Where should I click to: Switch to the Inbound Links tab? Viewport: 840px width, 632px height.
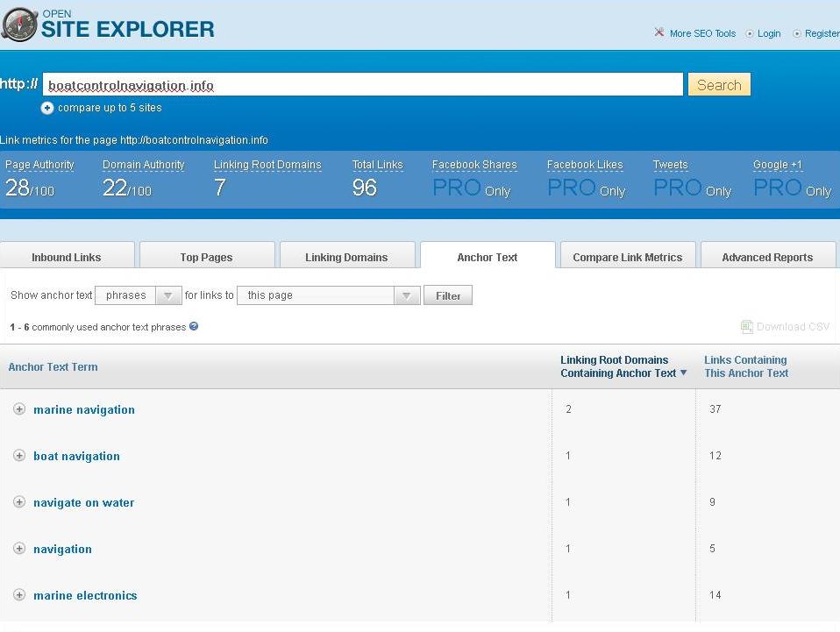click(67, 257)
